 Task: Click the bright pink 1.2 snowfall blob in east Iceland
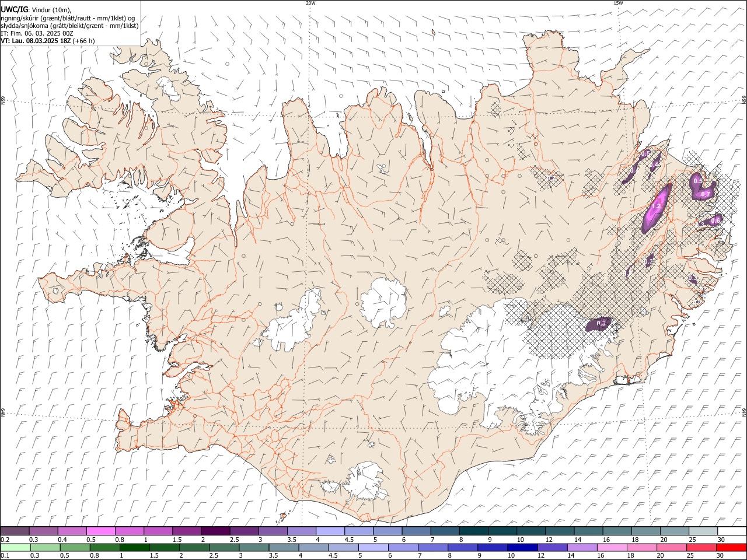[656, 209]
